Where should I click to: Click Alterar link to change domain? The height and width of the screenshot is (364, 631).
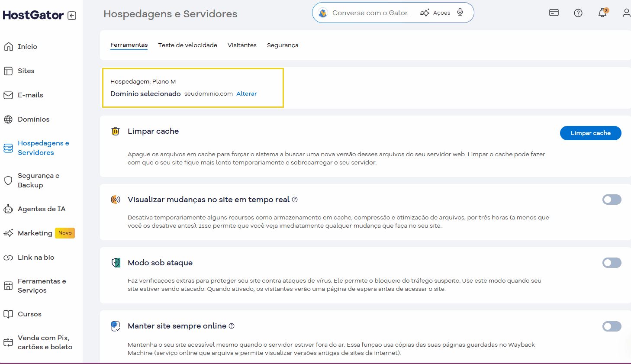coord(246,93)
